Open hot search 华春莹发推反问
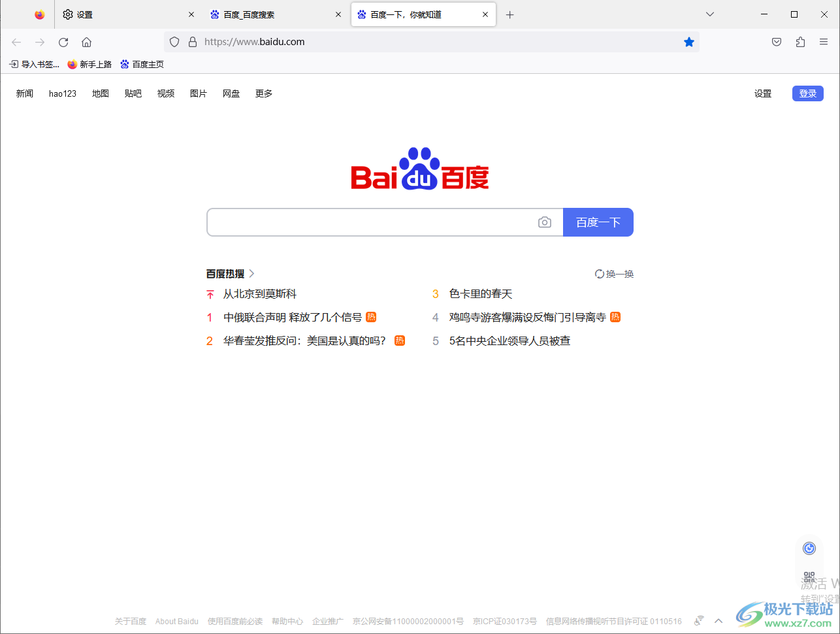This screenshot has width=840, height=634. coord(305,341)
